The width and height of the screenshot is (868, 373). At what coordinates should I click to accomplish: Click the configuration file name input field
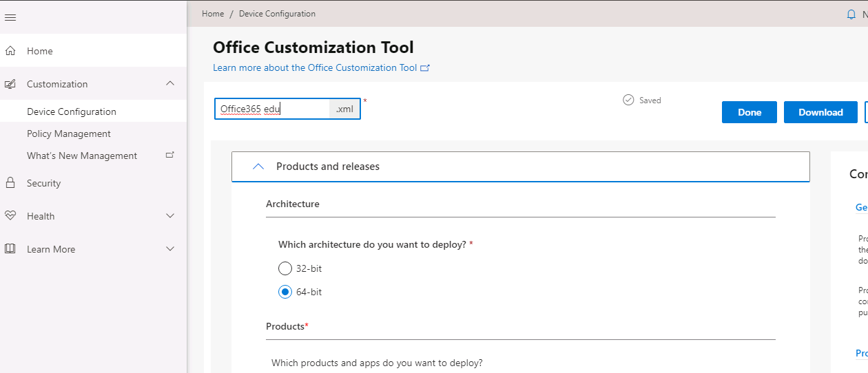tap(272, 109)
